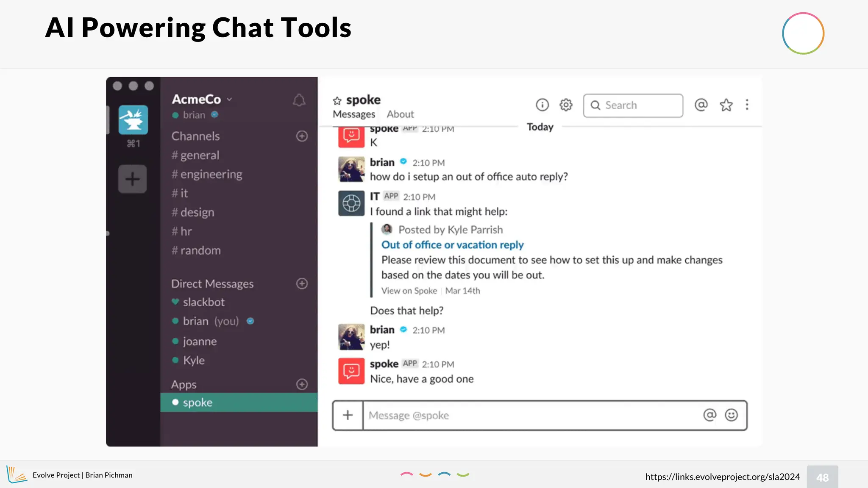This screenshot has width=868, height=488.
Task: Click the brian username under AcmeCo
Action: point(194,115)
